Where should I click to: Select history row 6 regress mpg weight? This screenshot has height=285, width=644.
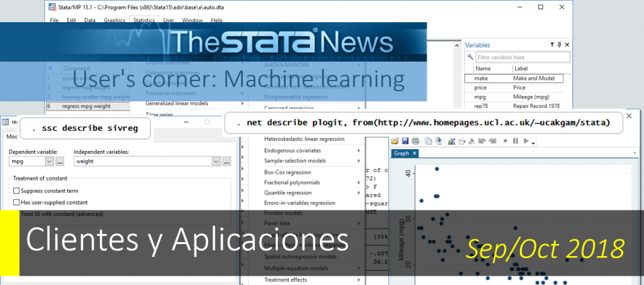coord(88,106)
